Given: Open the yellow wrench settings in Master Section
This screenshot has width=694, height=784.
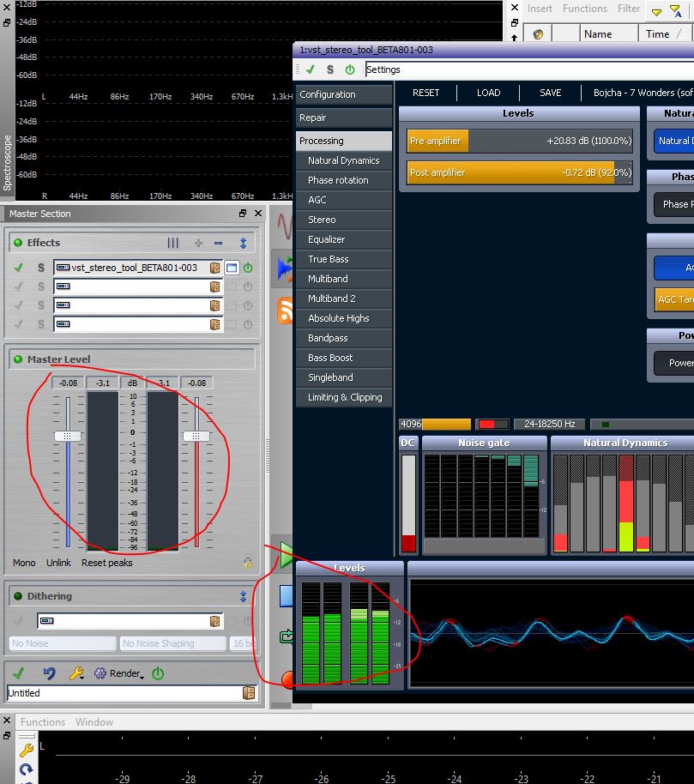Looking at the screenshot, I should pos(76,673).
